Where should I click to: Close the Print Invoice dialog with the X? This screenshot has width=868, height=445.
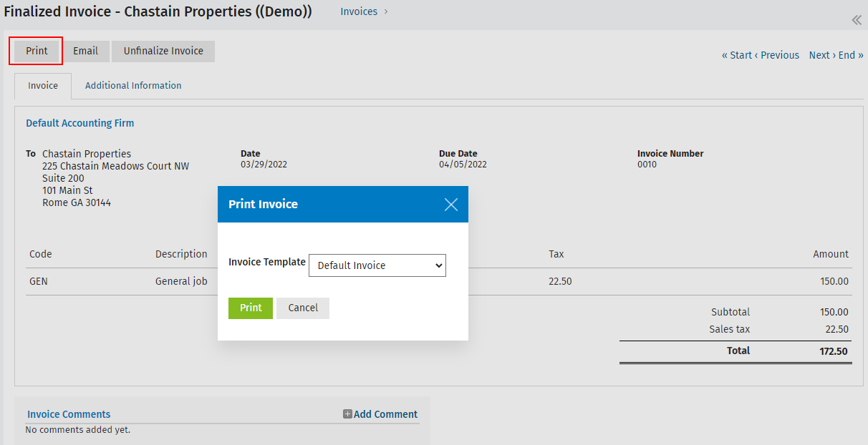point(450,204)
